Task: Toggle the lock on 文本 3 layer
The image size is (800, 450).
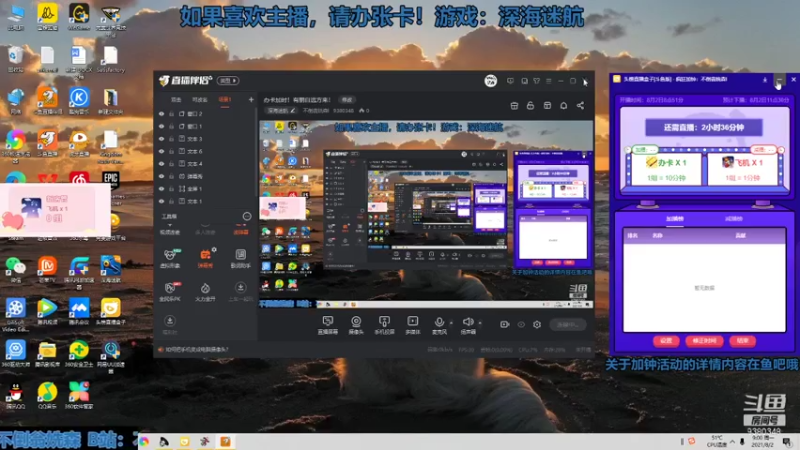Action: point(171,139)
